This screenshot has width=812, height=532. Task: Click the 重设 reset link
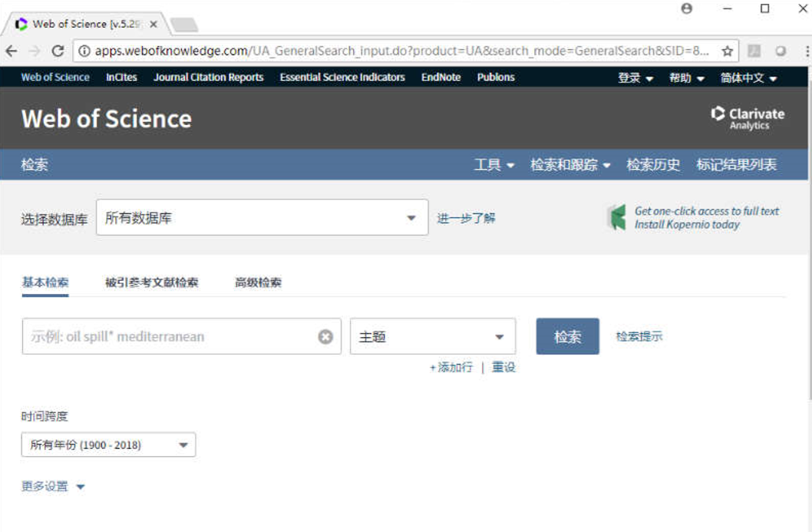tap(503, 367)
